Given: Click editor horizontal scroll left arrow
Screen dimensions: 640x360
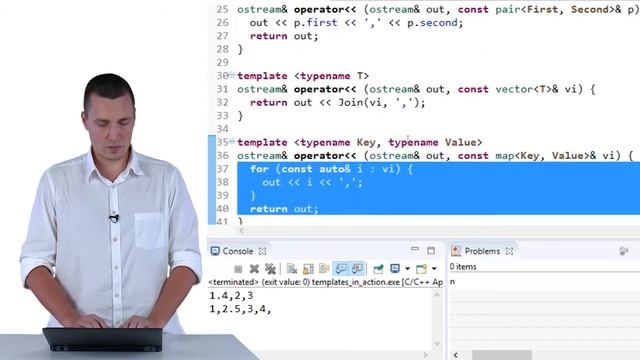Looking at the screenshot, I should click(242, 231).
